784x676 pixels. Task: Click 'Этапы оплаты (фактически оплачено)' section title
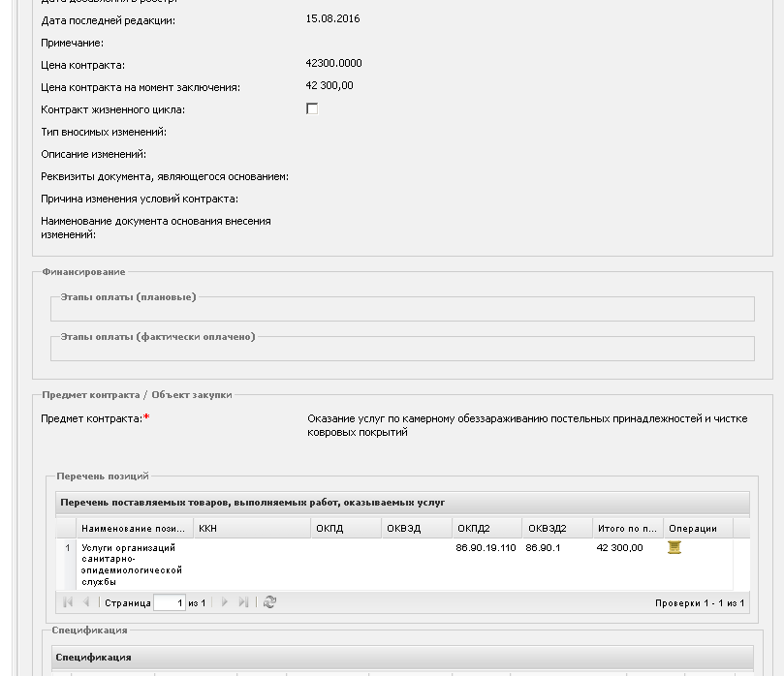pos(158,337)
